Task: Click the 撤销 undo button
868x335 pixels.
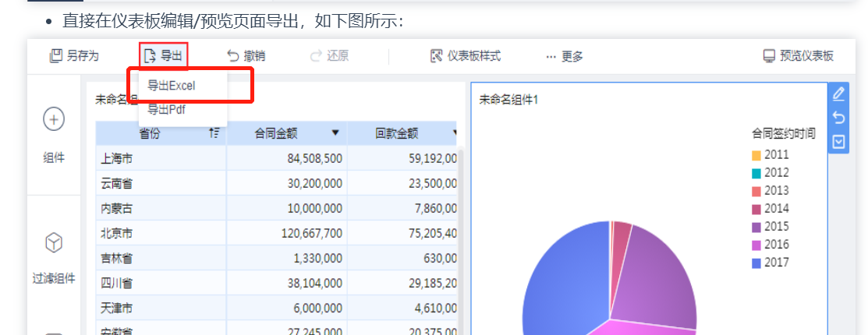Action: pyautogui.click(x=246, y=56)
